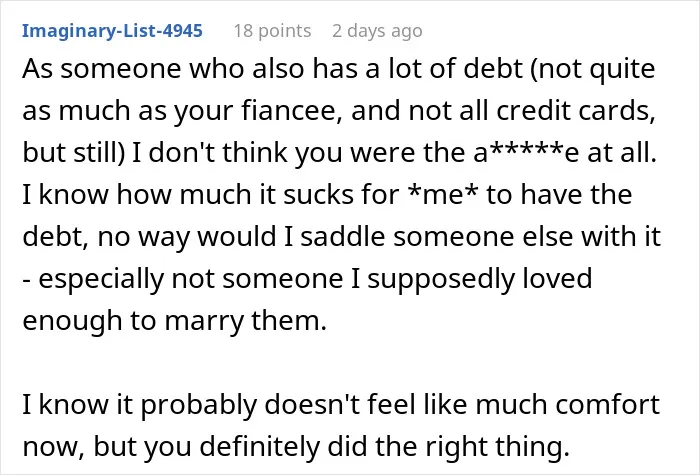Click the word 'saddle' in the comment

pos(342,237)
